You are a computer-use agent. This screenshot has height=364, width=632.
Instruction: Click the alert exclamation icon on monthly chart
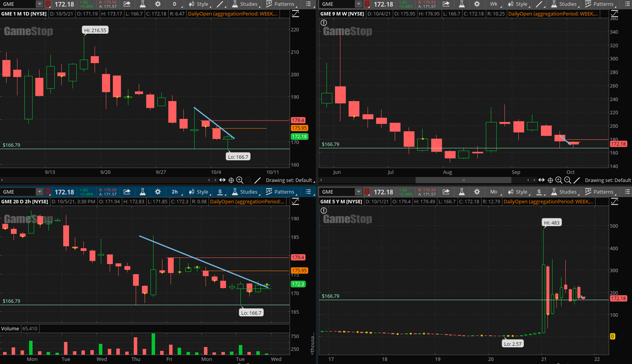coord(323,210)
